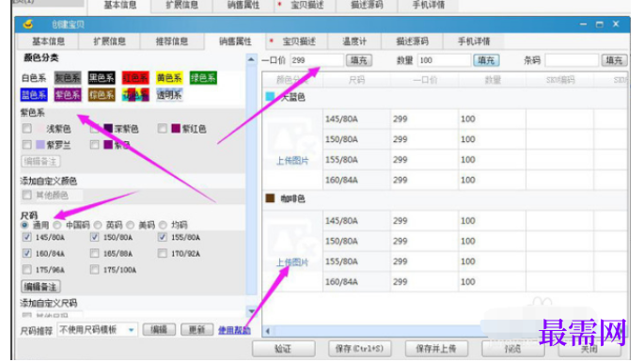Check the 175/96A size checkbox
Screen dimensions: 644x362
coord(27,270)
